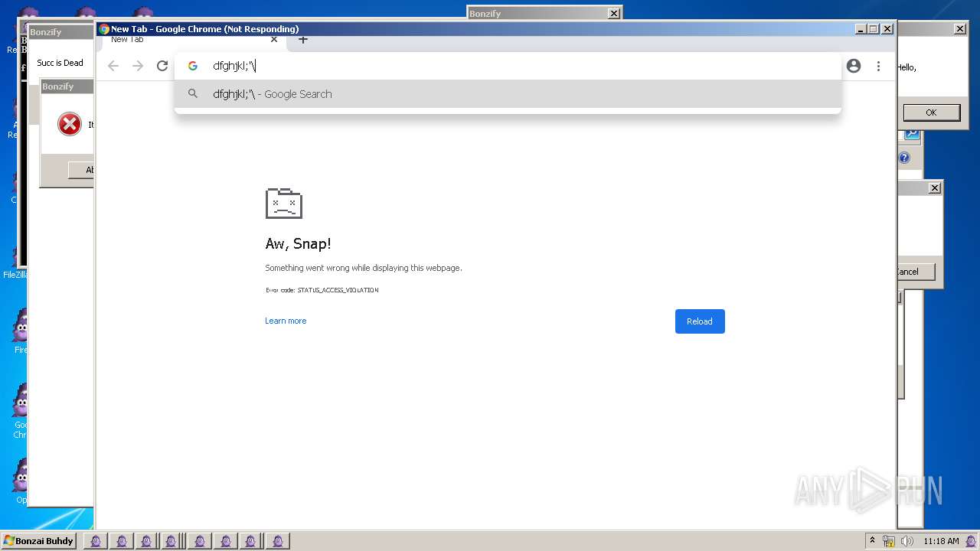Open the Bonzai Buhdy Start button

click(38, 541)
